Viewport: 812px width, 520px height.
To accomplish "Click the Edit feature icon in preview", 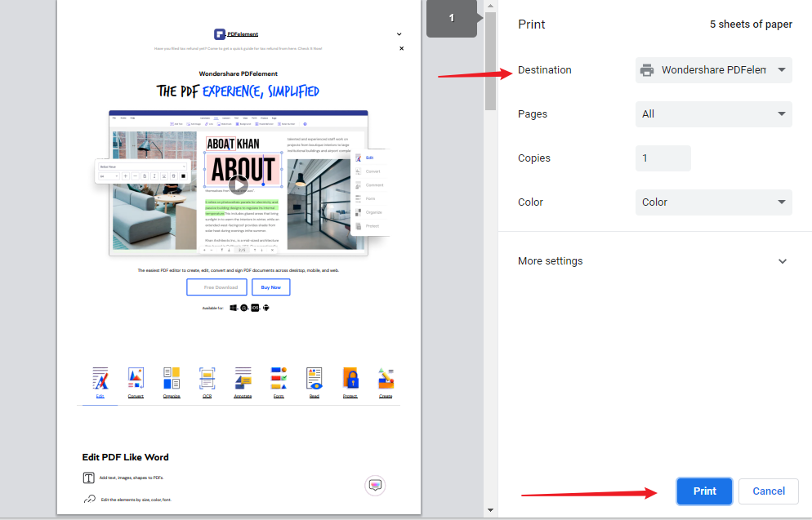I will pos(100,378).
